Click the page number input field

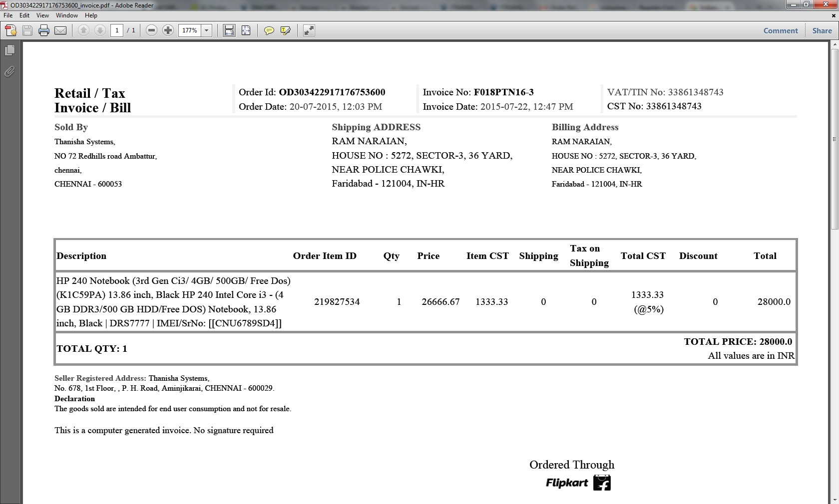[117, 30]
